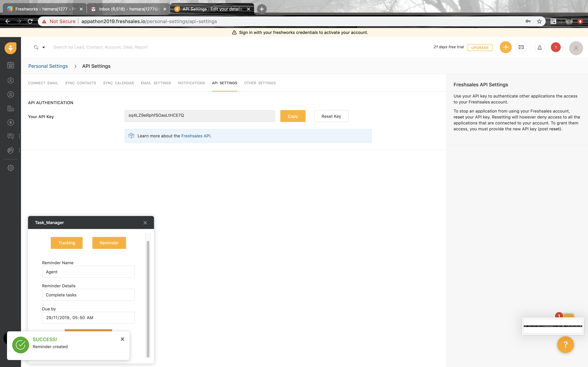The width and height of the screenshot is (588, 367).
Task: Select the Tracking toggle in Task_Manager
Action: pyautogui.click(x=66, y=243)
